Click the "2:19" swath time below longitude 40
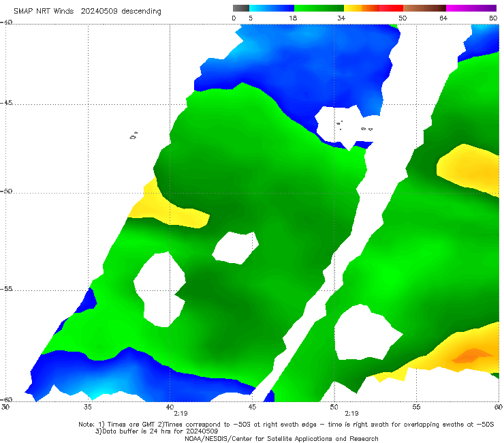 point(180,414)
